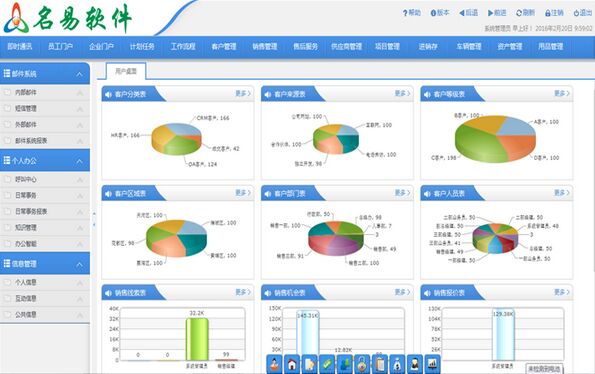Expand the 内部邮件 row chevron

(80, 93)
